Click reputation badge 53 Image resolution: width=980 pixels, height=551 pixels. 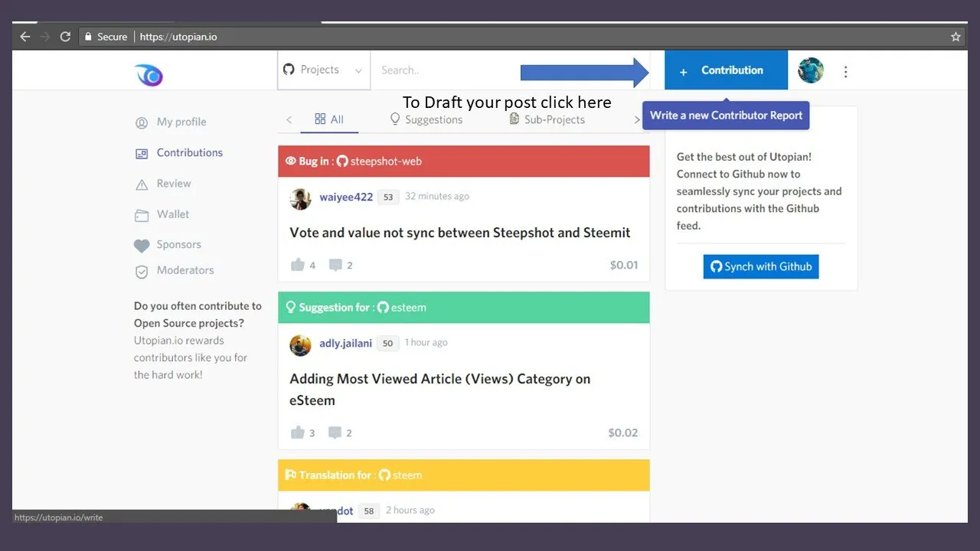[388, 197]
